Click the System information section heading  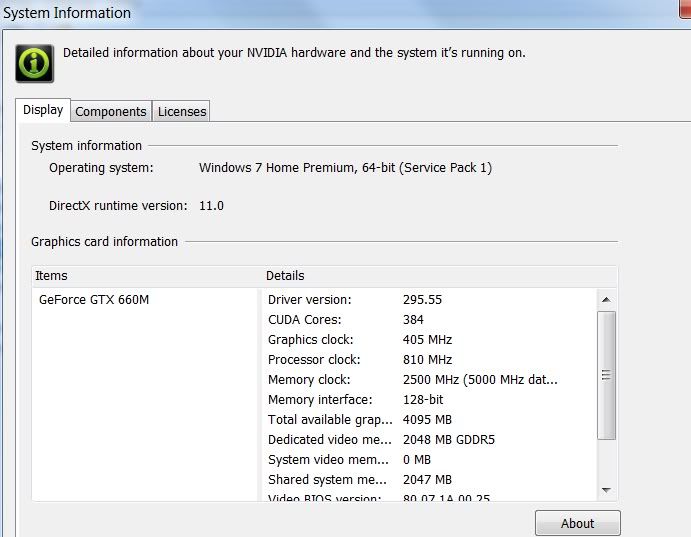click(x=86, y=146)
